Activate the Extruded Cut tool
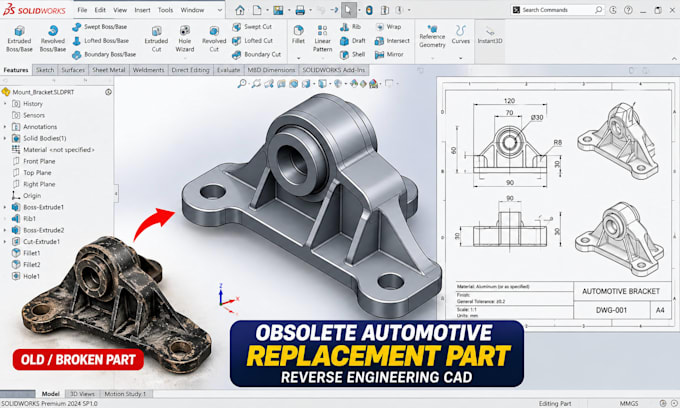Screen dimensions: 680x408 156,39
